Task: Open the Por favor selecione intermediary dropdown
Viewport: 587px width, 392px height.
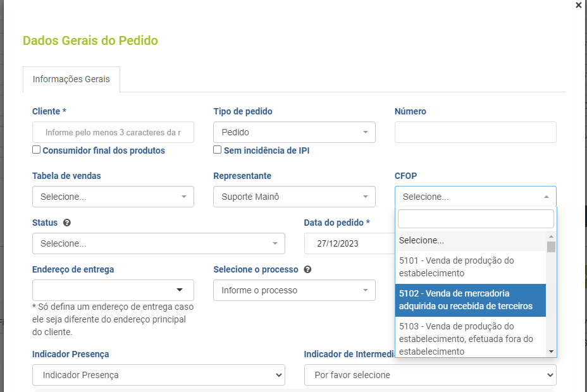Action: point(430,375)
